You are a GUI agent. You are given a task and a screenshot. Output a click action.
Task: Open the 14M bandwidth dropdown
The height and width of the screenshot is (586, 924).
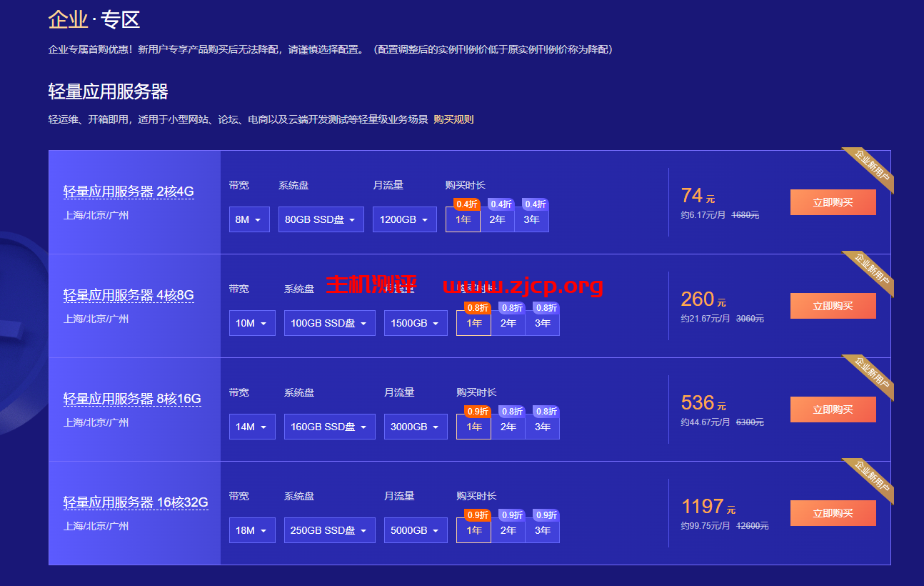pyautogui.click(x=252, y=427)
